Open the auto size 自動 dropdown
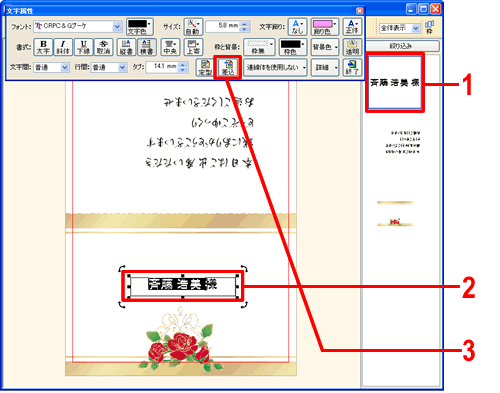 point(193,27)
